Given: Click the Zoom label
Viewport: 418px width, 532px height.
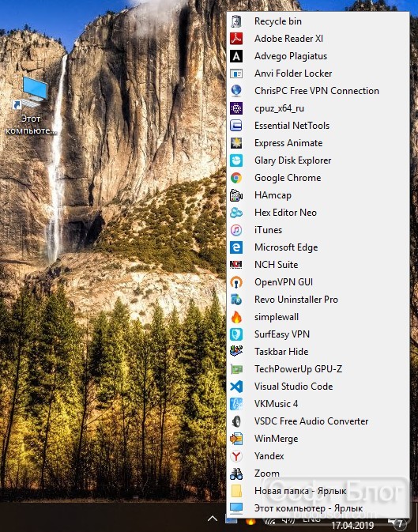Looking at the screenshot, I should 267,474.
